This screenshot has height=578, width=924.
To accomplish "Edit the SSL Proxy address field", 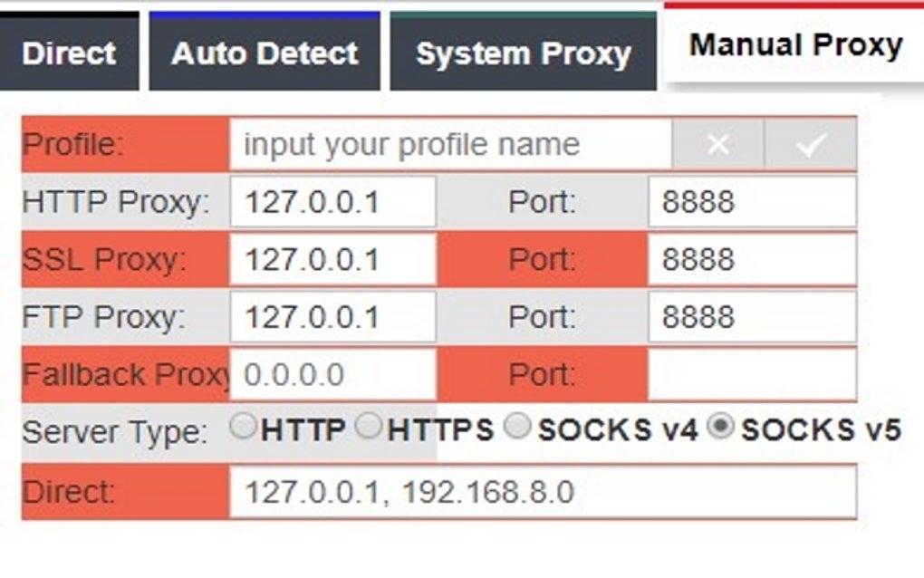I will point(332,259).
